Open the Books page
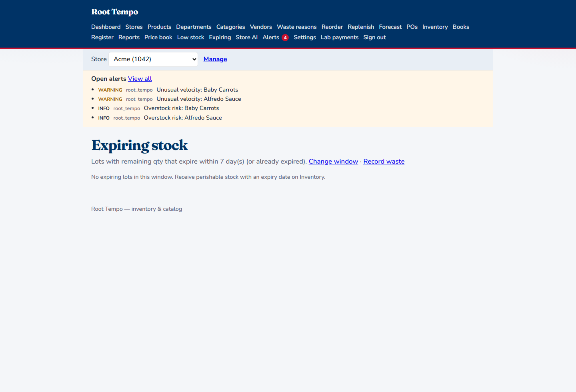Screen dimensions: 576x392 tap(461, 27)
